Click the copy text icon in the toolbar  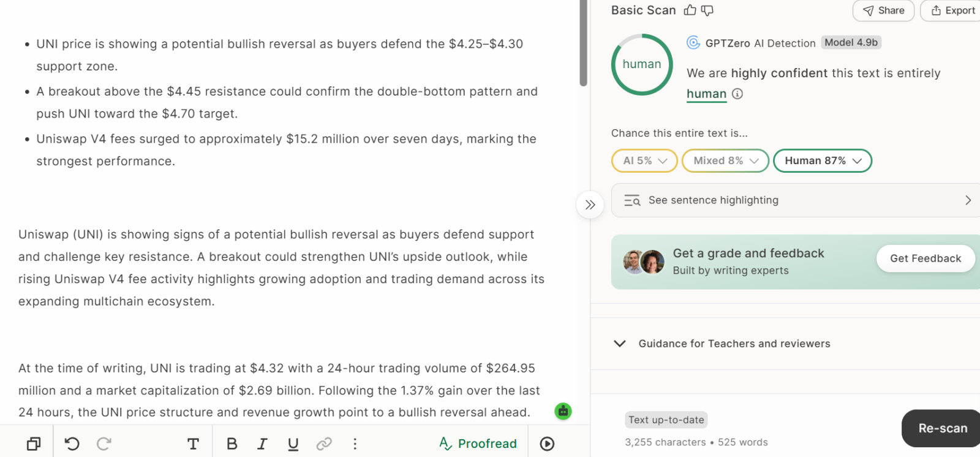click(x=34, y=444)
